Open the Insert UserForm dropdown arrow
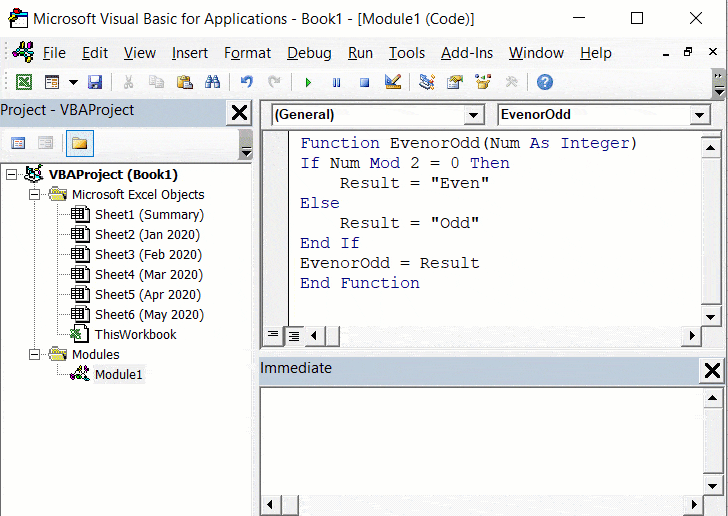This screenshot has height=516, width=728. coord(73,82)
